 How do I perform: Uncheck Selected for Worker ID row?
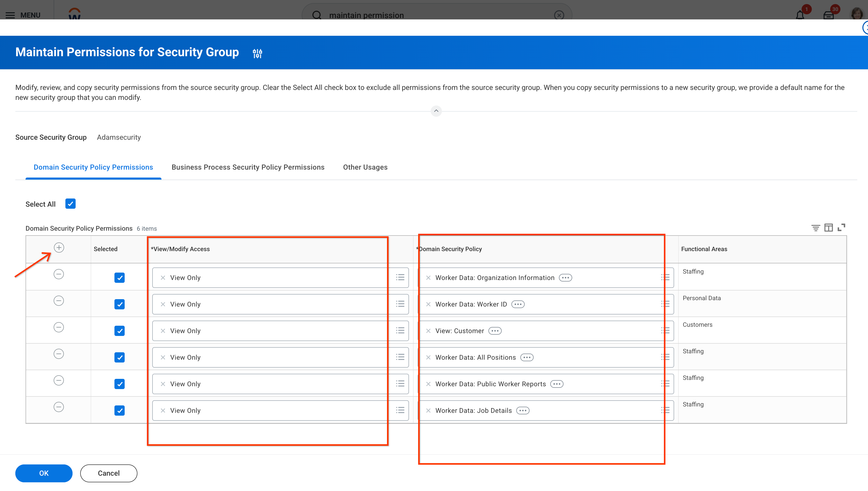coord(119,305)
